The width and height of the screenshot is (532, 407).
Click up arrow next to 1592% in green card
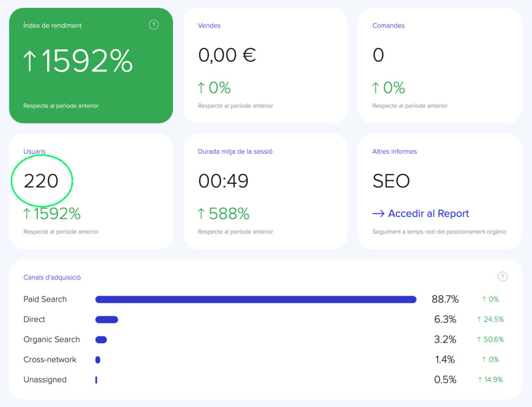click(30, 61)
